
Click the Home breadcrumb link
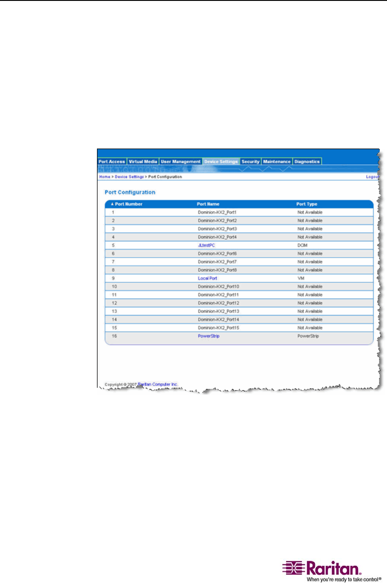(x=104, y=177)
